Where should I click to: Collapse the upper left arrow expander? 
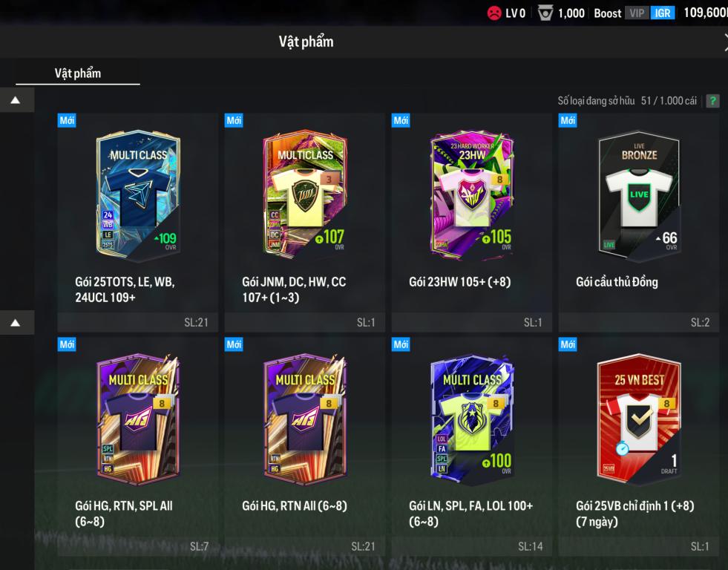pos(16,100)
